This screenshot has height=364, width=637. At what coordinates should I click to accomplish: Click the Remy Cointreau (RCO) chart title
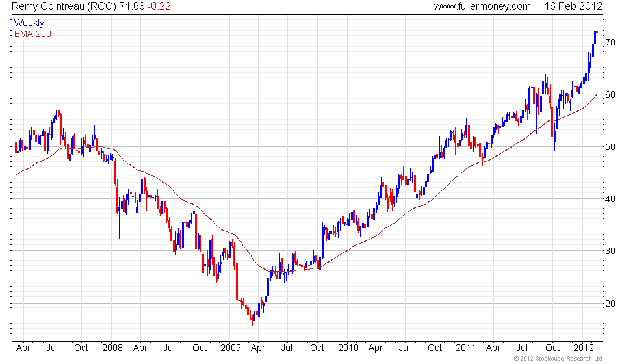click(64, 6)
